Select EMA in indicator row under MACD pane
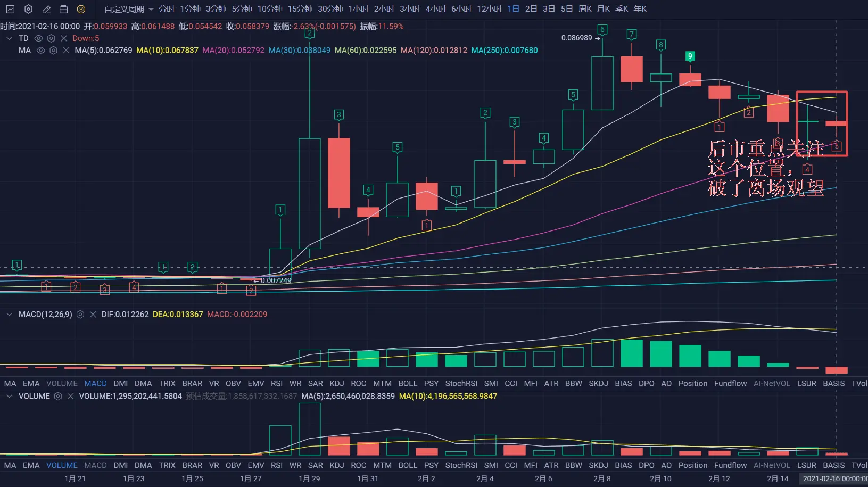 [x=31, y=384]
